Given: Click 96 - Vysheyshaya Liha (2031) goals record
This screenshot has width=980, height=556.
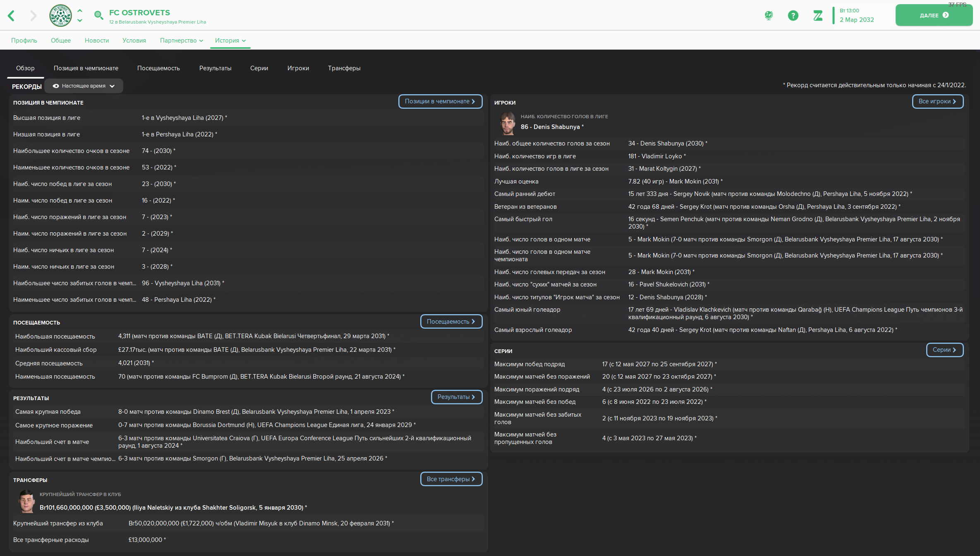Looking at the screenshot, I should tap(183, 283).
